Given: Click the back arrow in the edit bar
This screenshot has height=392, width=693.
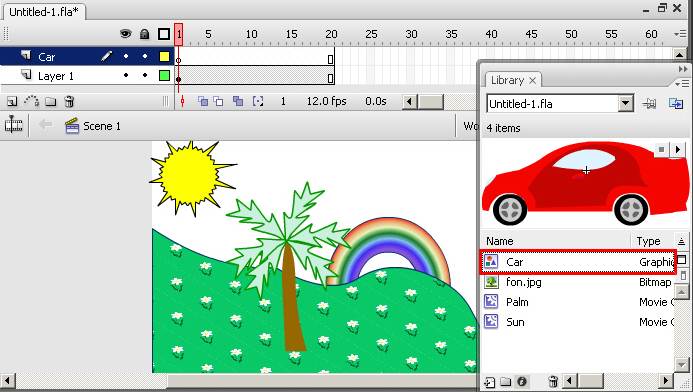Looking at the screenshot, I should tap(45, 125).
